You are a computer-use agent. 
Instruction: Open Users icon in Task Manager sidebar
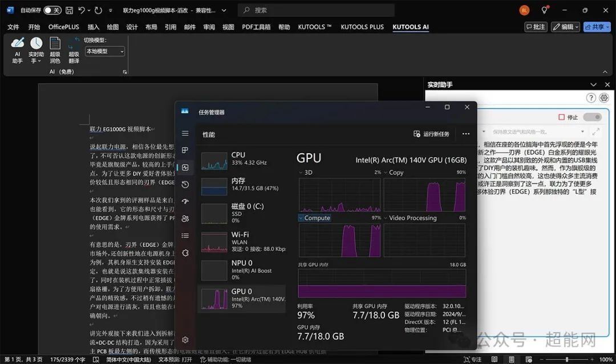point(185,219)
